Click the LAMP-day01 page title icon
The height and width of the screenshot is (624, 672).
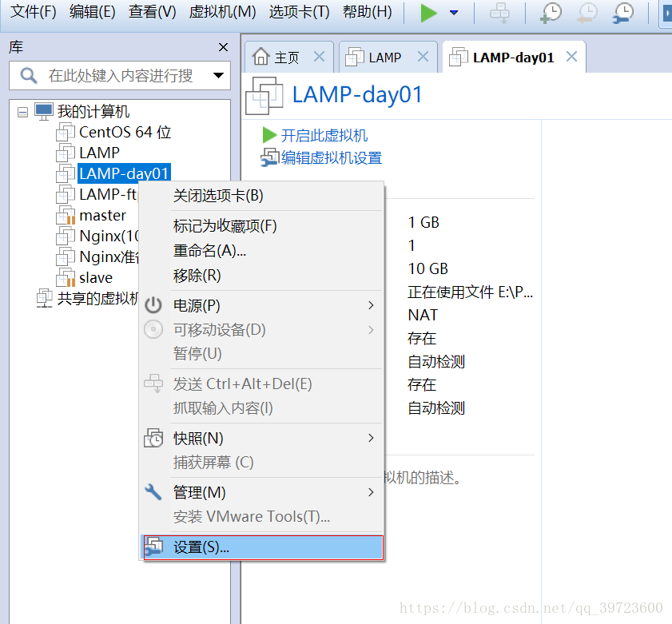pos(264,96)
